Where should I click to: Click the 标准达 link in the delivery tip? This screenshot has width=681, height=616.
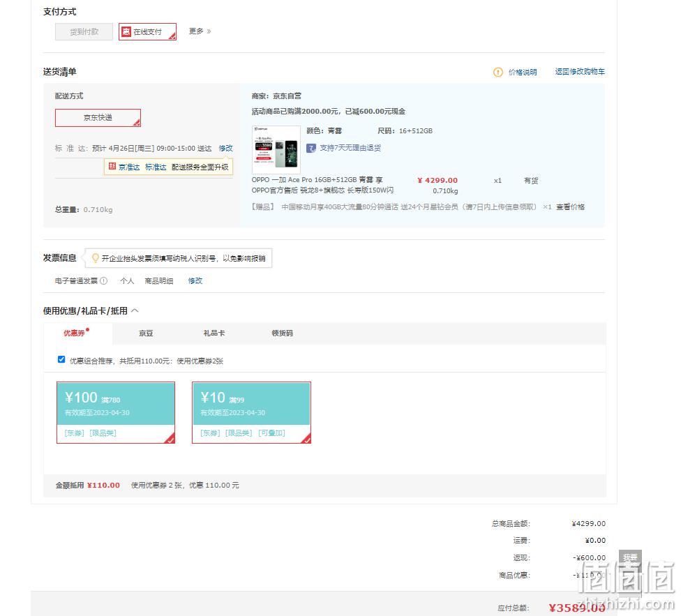click(x=156, y=167)
